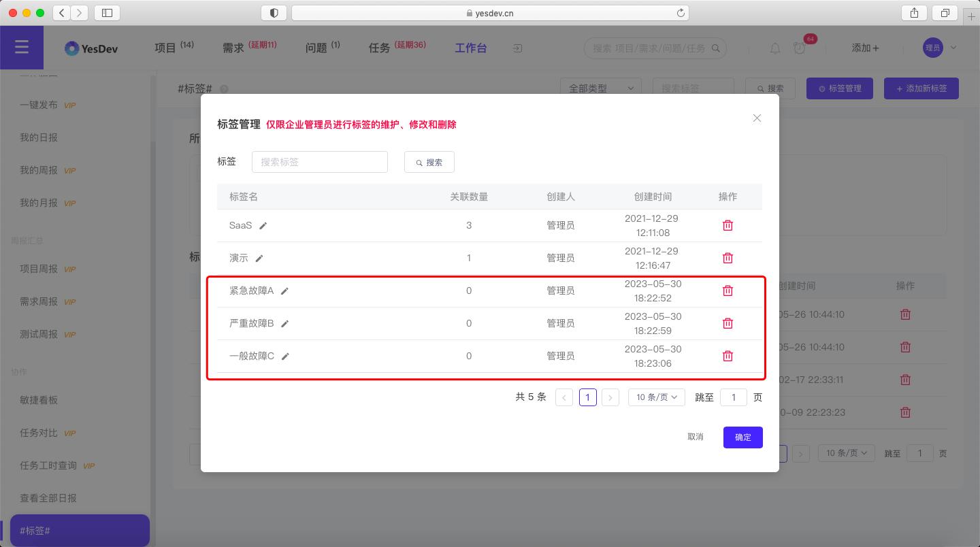Viewport: 980px width, 547px height.
Task: Open the 10 条/页 page size dropdown
Action: (x=655, y=397)
